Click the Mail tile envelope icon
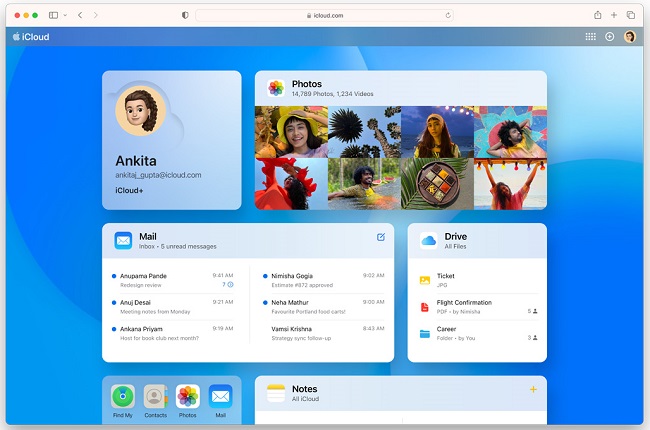 [123, 241]
